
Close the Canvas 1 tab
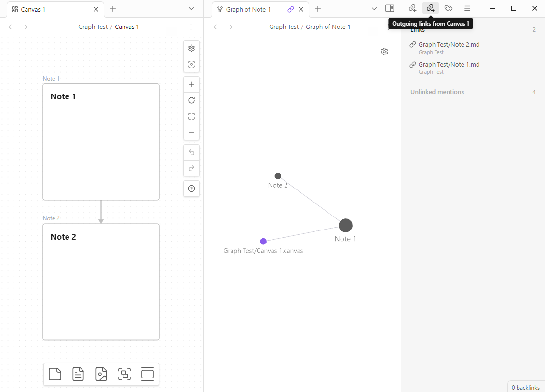click(x=96, y=9)
